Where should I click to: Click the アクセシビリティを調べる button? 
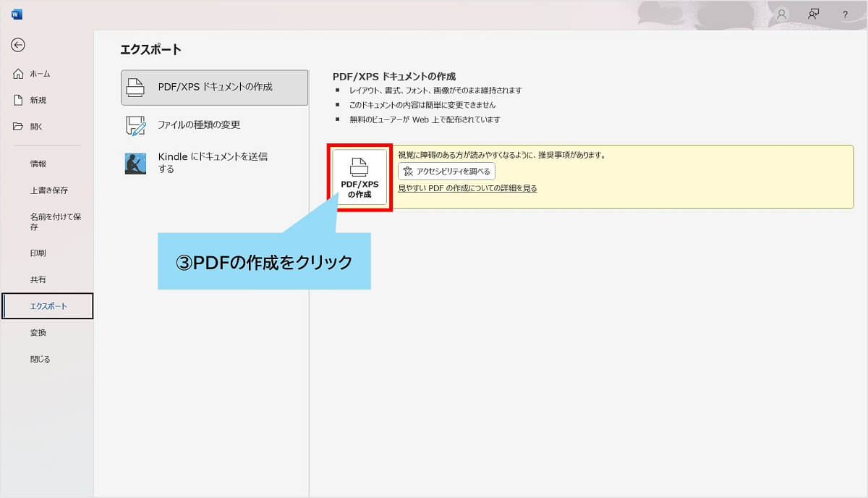[446, 172]
